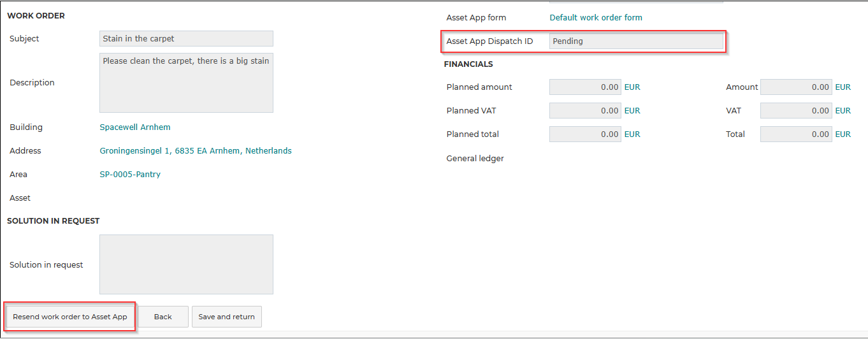Click the Description label
Viewport: 868px width, 339px height.
click(x=32, y=83)
